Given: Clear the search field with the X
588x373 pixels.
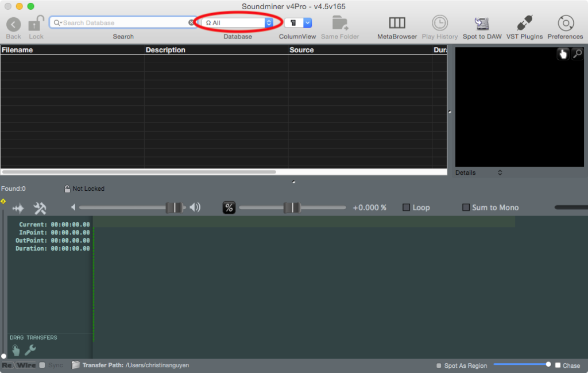Looking at the screenshot, I should (x=191, y=22).
